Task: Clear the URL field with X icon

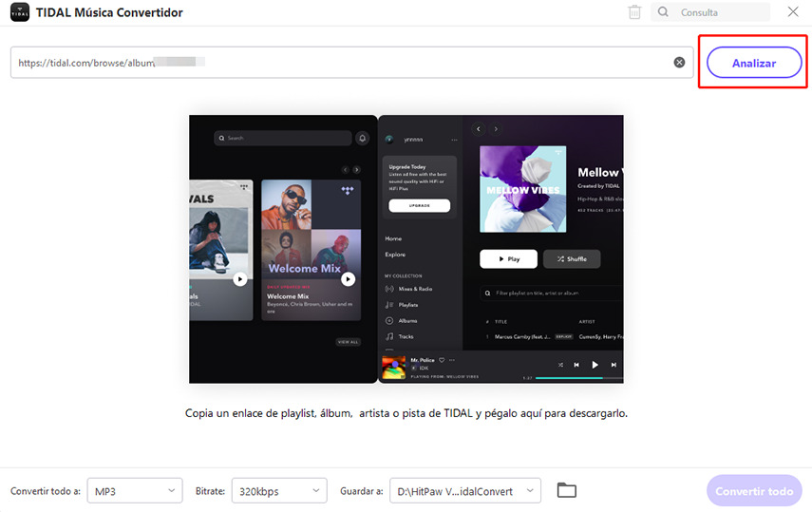Action: pos(679,62)
